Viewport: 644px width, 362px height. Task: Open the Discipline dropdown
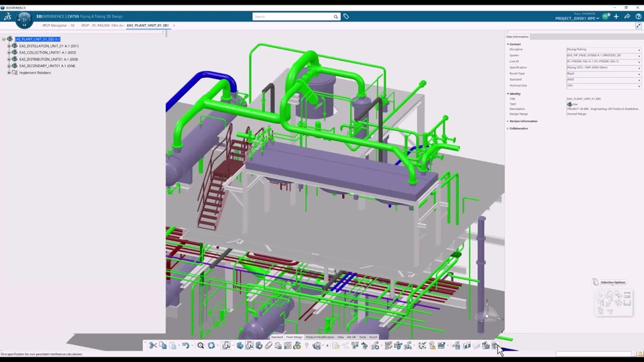(639, 50)
